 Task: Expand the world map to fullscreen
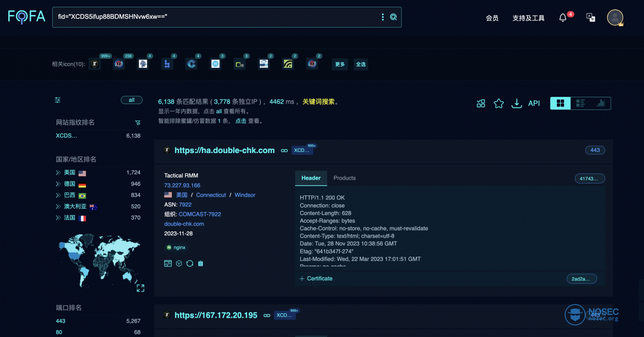coord(140,288)
